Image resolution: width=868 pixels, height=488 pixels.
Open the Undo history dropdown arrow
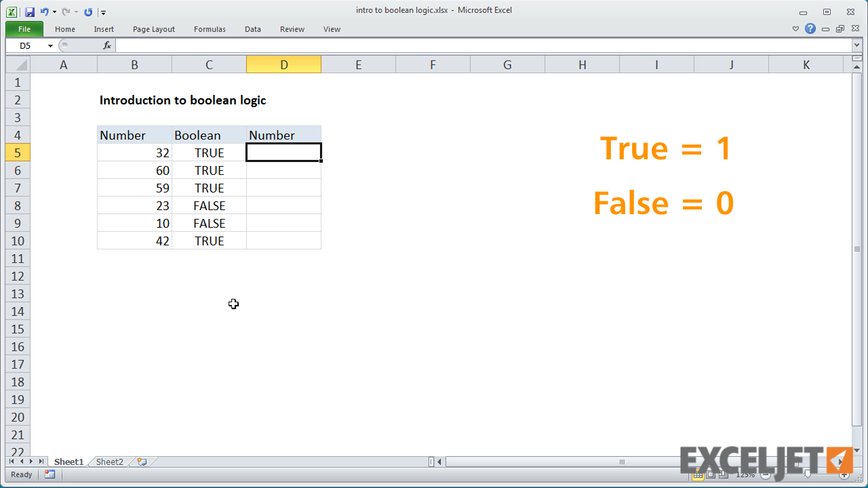[x=54, y=12]
